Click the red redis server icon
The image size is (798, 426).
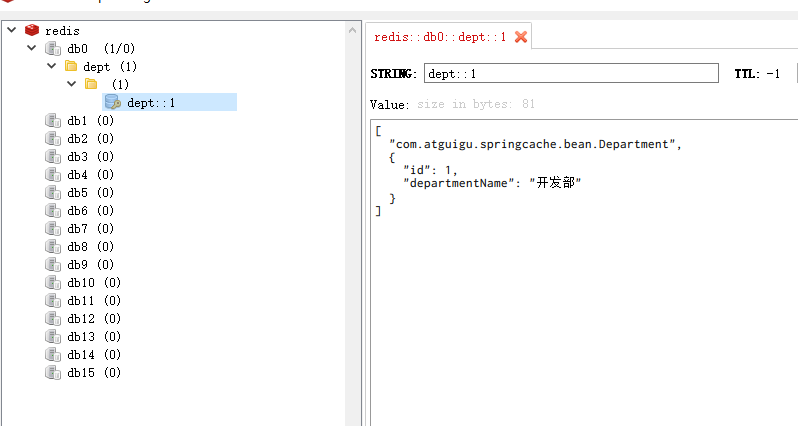(x=32, y=30)
